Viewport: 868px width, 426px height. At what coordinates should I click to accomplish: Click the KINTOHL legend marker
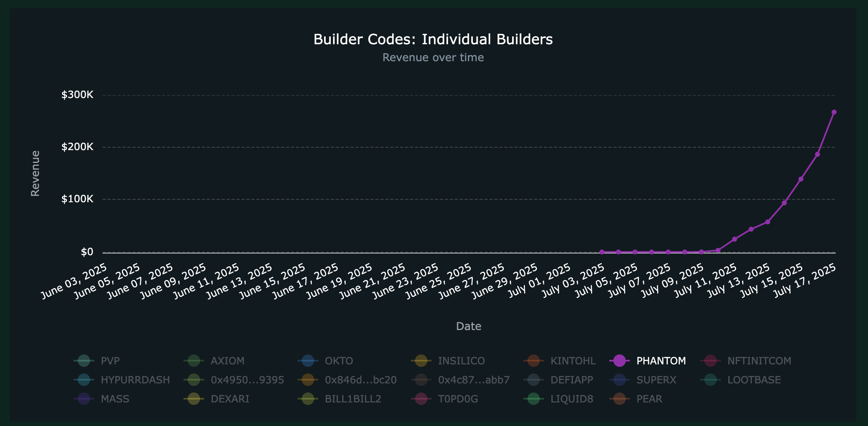[x=533, y=361]
